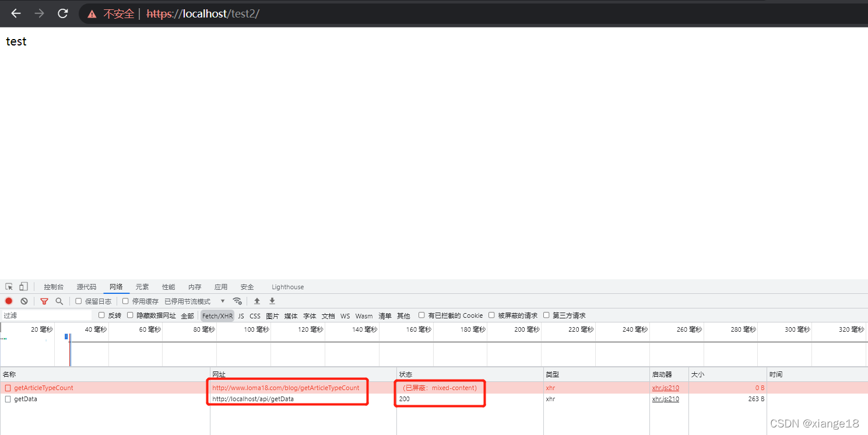This screenshot has height=435, width=868.
Task: Clear the network log icon
Action: 24,301
